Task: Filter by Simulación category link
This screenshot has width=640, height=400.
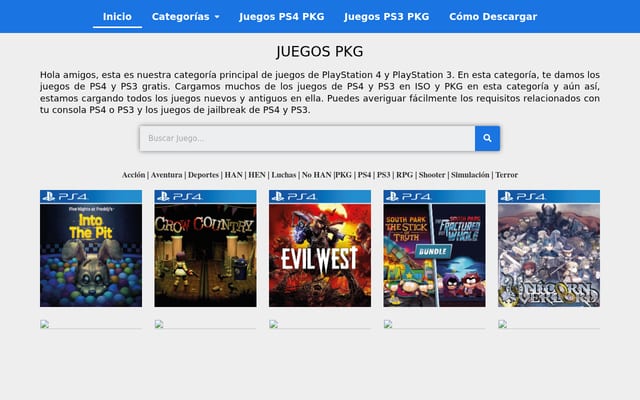Action: pyautogui.click(x=470, y=175)
